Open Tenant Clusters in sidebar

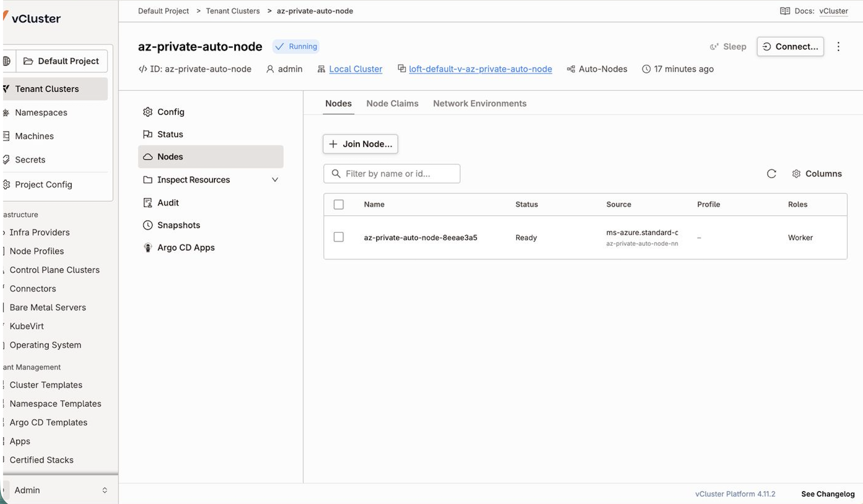[55, 89]
